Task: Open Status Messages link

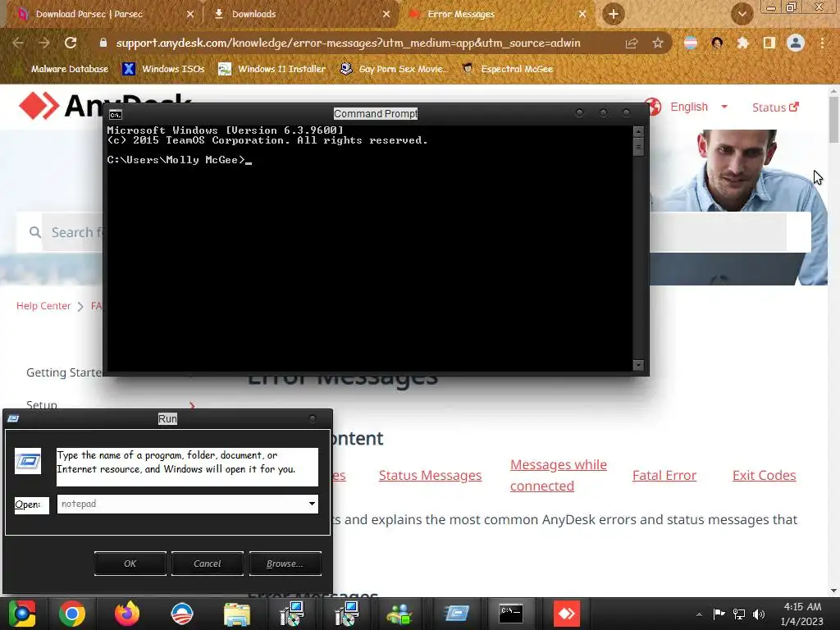Action: click(x=430, y=475)
